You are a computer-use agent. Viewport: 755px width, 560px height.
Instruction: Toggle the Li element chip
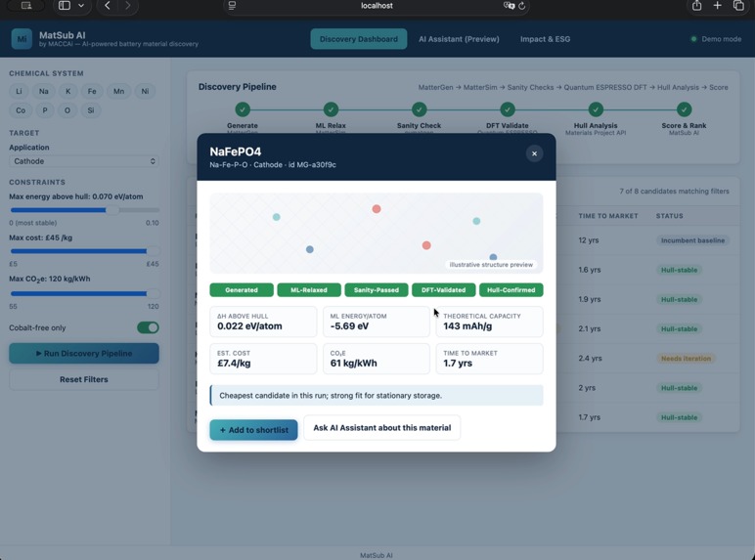coord(19,91)
